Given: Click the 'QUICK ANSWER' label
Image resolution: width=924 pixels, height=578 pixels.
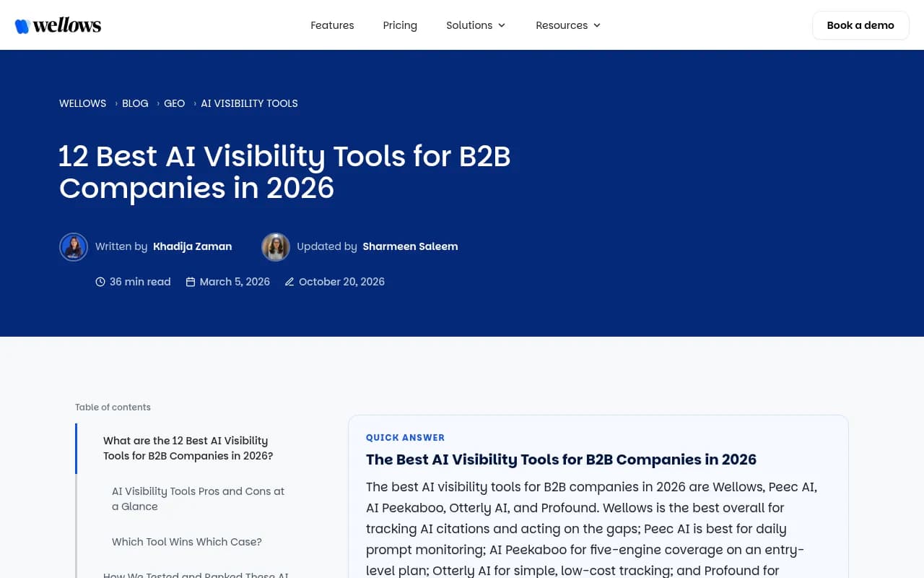Looking at the screenshot, I should click(405, 438).
